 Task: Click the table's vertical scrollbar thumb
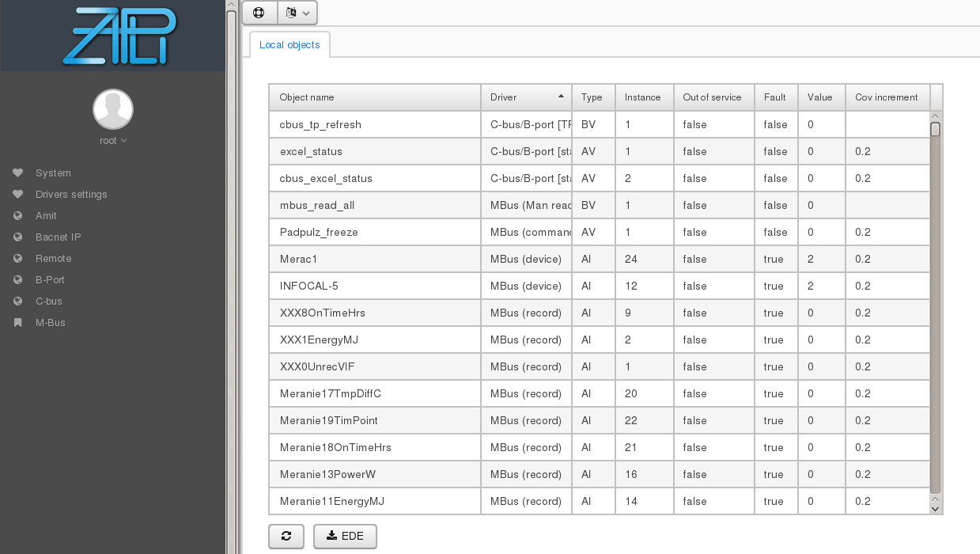[936, 309]
